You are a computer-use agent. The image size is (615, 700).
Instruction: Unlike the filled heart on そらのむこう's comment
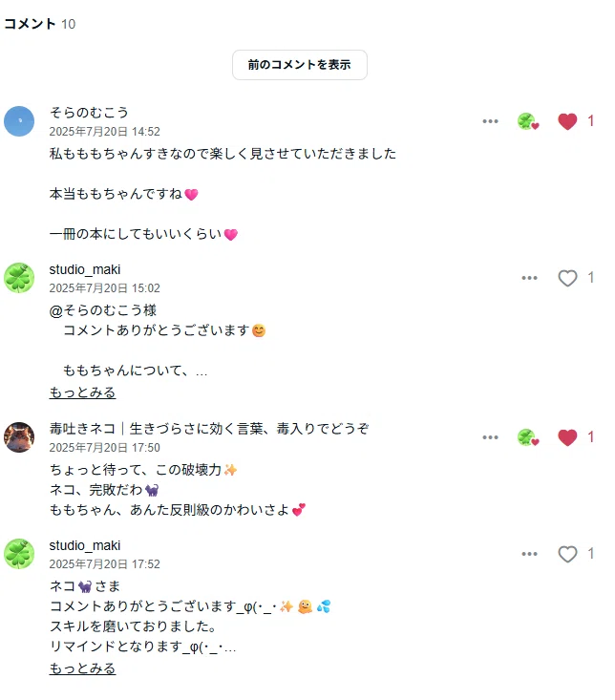[x=567, y=121]
